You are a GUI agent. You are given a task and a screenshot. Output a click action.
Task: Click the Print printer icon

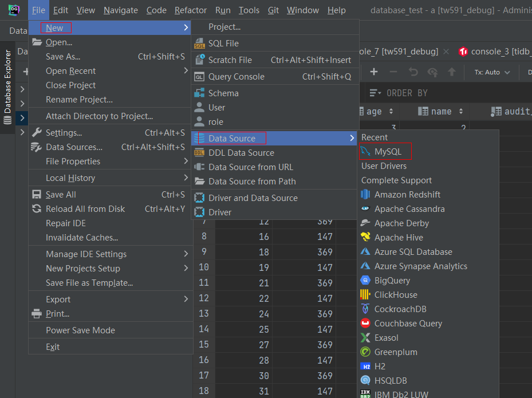pos(37,313)
